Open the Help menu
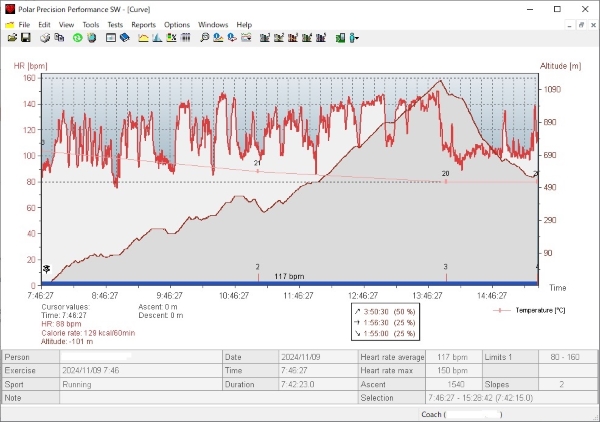This screenshot has height=422, width=600. pos(244,24)
